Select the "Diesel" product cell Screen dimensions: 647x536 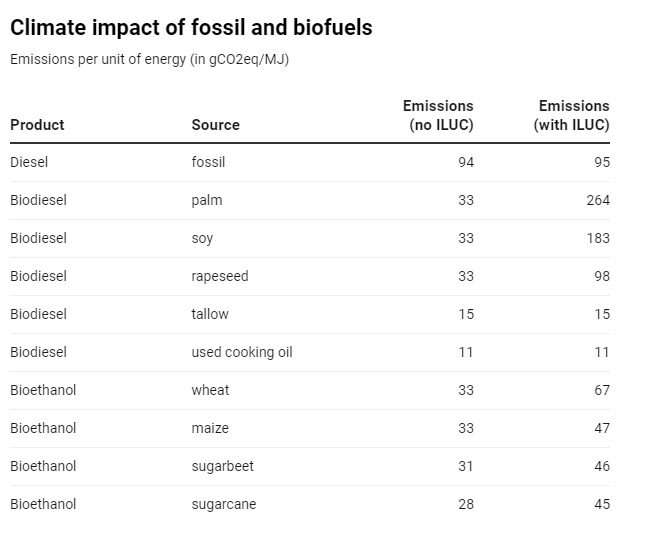tap(29, 162)
